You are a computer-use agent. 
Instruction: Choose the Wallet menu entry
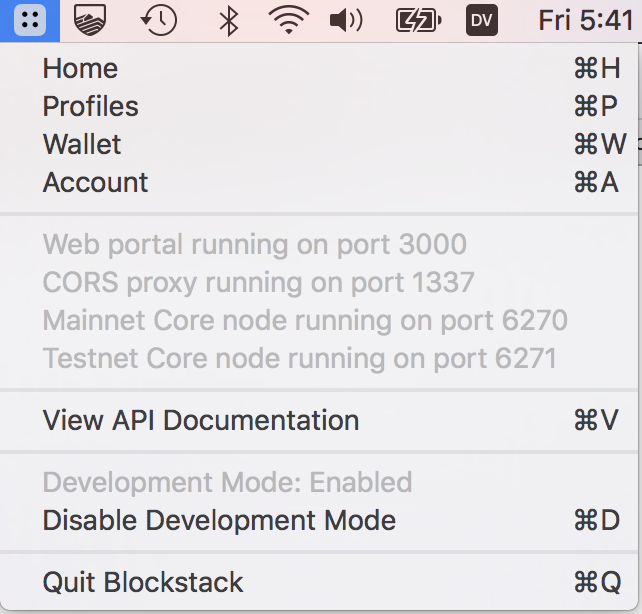click(82, 144)
